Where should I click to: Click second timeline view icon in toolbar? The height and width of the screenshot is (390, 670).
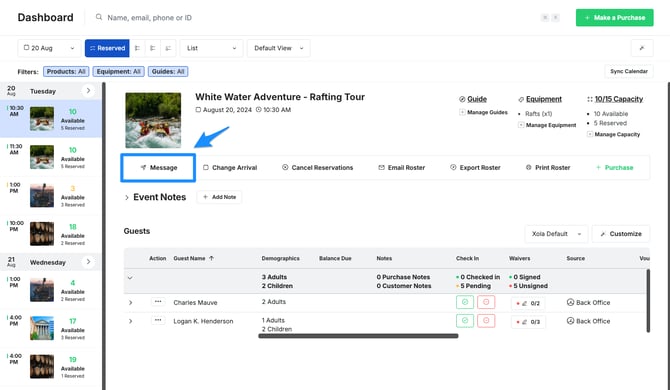click(153, 48)
